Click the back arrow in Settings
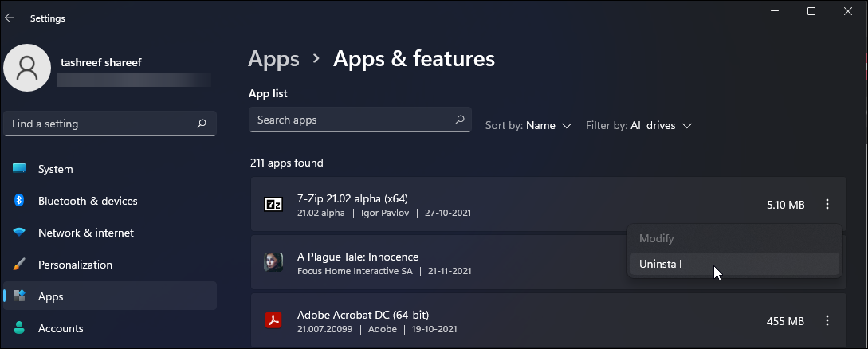The height and width of the screenshot is (349, 868). click(x=10, y=18)
